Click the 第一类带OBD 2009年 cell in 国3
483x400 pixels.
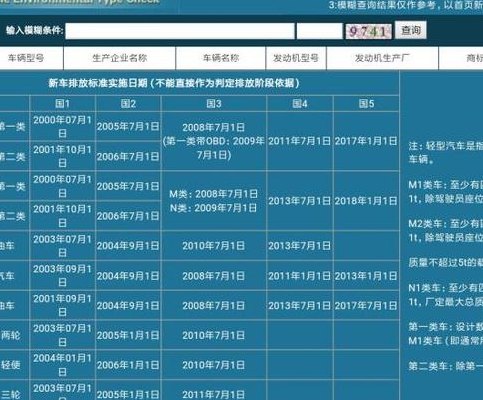(x=214, y=141)
